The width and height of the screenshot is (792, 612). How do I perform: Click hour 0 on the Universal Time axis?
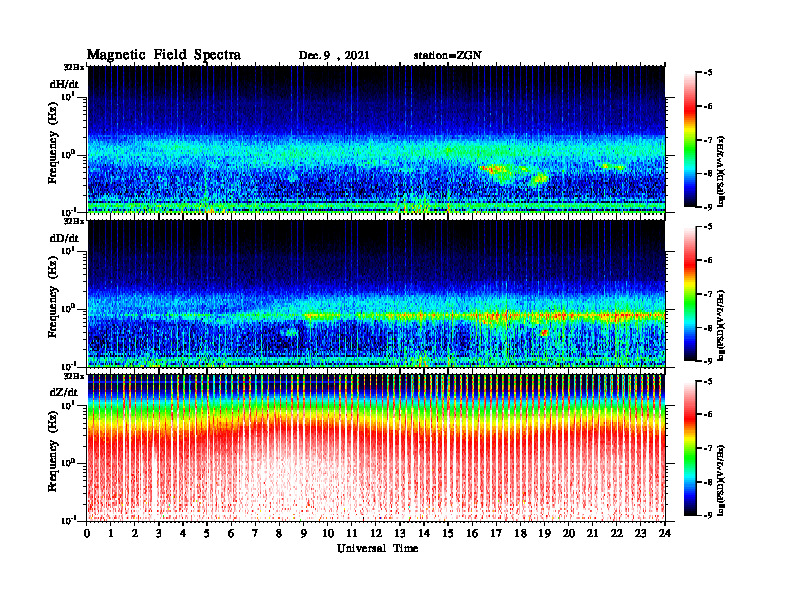(x=87, y=533)
